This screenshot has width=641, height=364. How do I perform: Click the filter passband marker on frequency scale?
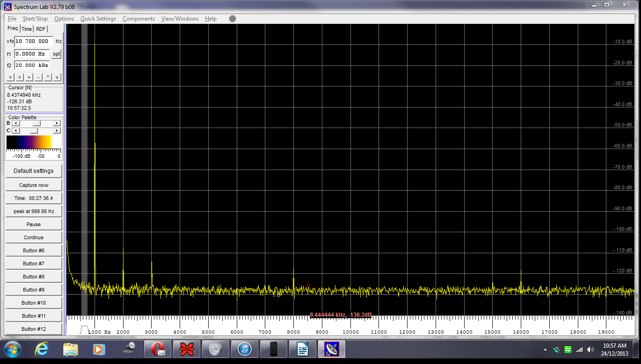tap(84, 329)
